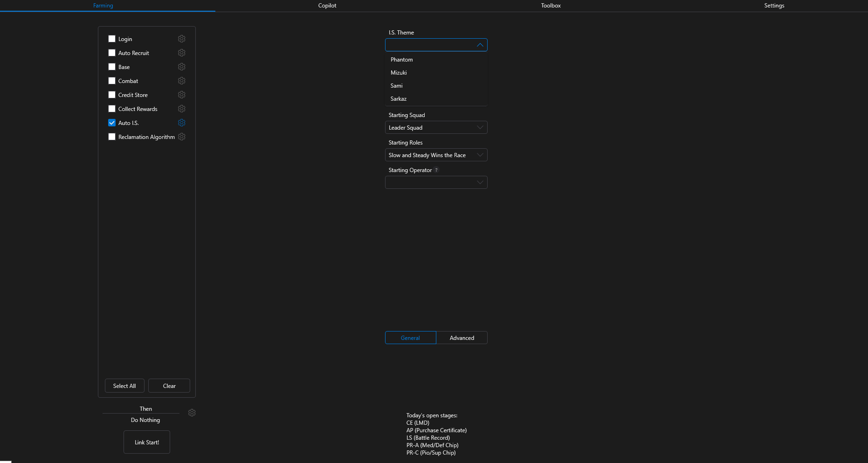Switch to the Copilot tab
This screenshot has height=463, width=868.
click(x=327, y=6)
